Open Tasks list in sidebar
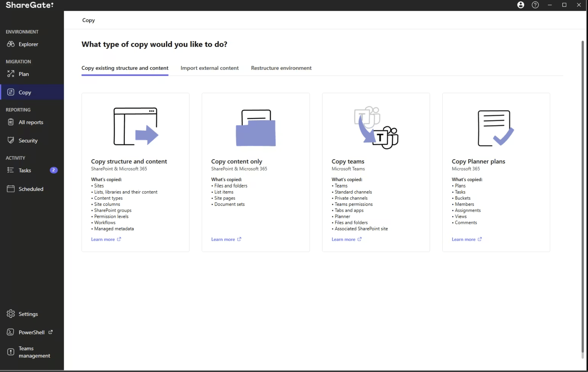 25,170
